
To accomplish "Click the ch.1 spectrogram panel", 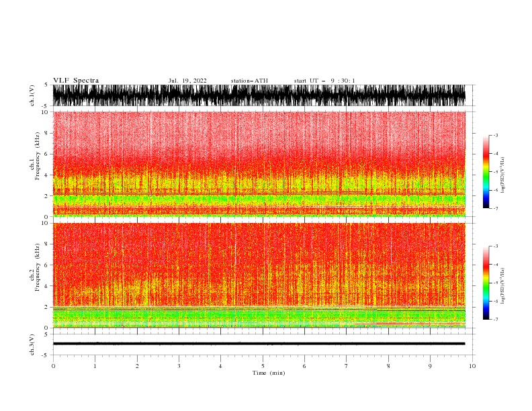I will coord(259,164).
